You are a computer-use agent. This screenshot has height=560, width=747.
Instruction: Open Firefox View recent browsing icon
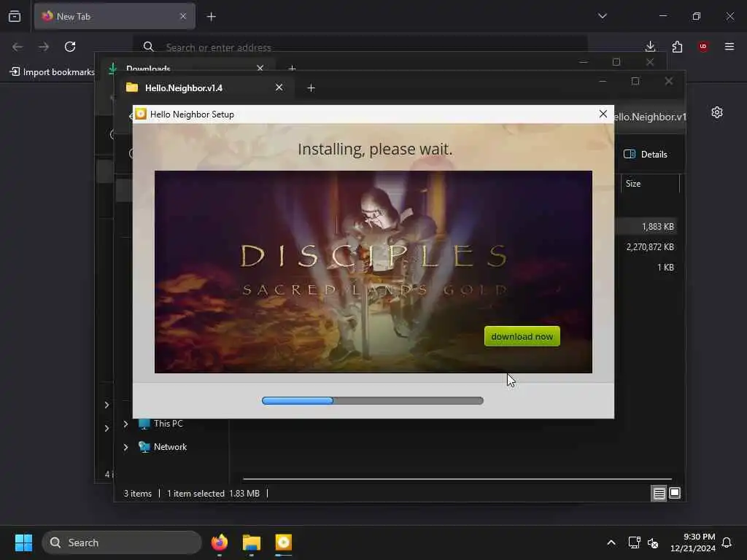click(15, 16)
